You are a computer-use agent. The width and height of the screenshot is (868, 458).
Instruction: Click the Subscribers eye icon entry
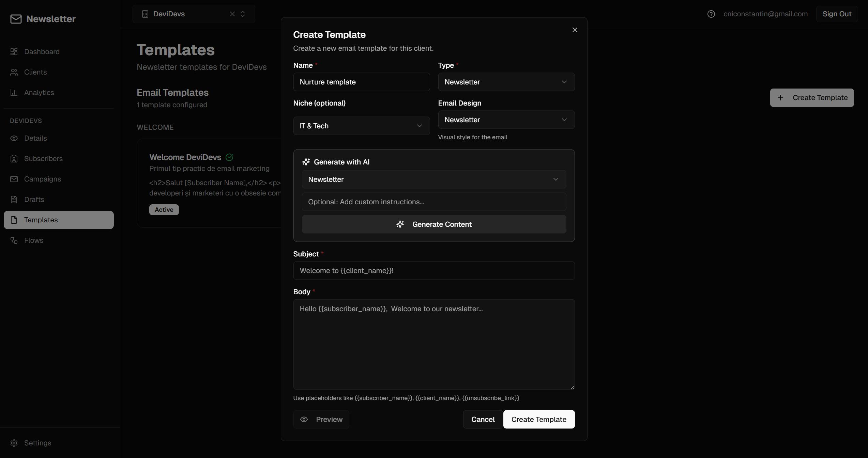coord(14,159)
